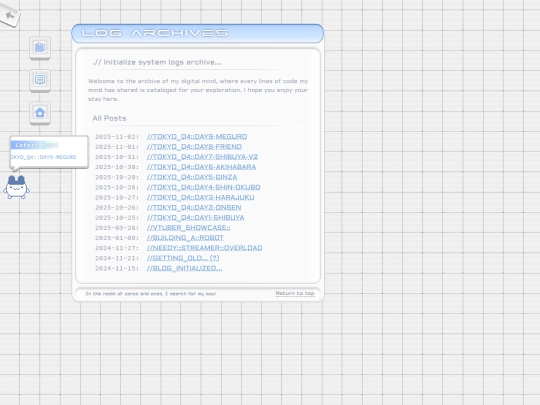Open post TOKYO_Q4::DAY1-SHIBUYA
Image resolution: width=540 pixels, height=405 pixels.
(x=195, y=218)
